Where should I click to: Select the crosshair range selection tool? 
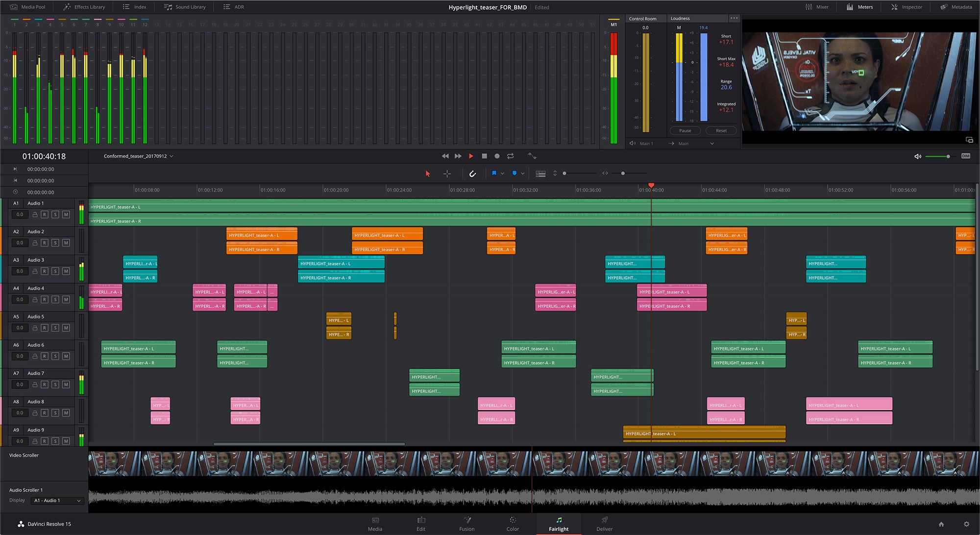447,174
